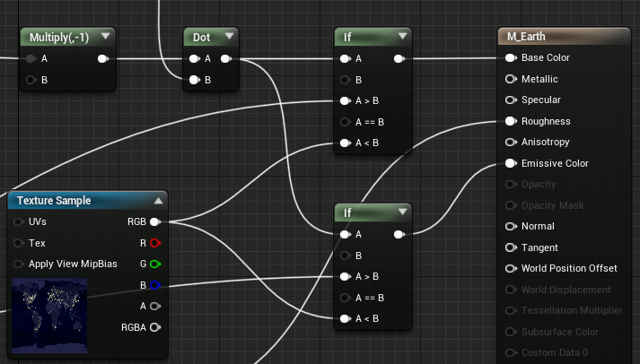This screenshot has height=364, width=640.
Task: Click the upper If node A input pin
Action: coord(346,58)
